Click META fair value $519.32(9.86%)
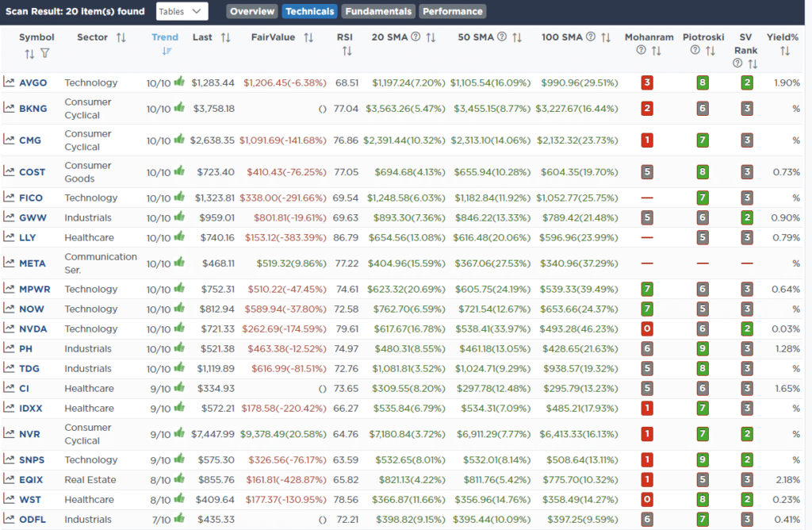Viewport: 812px width, 530px height. 292,263
